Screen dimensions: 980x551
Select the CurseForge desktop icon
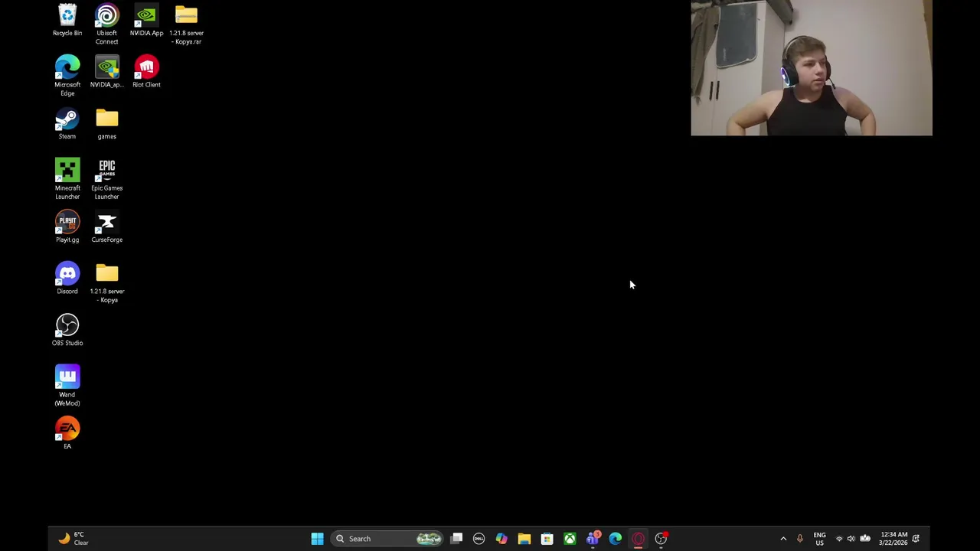(107, 227)
